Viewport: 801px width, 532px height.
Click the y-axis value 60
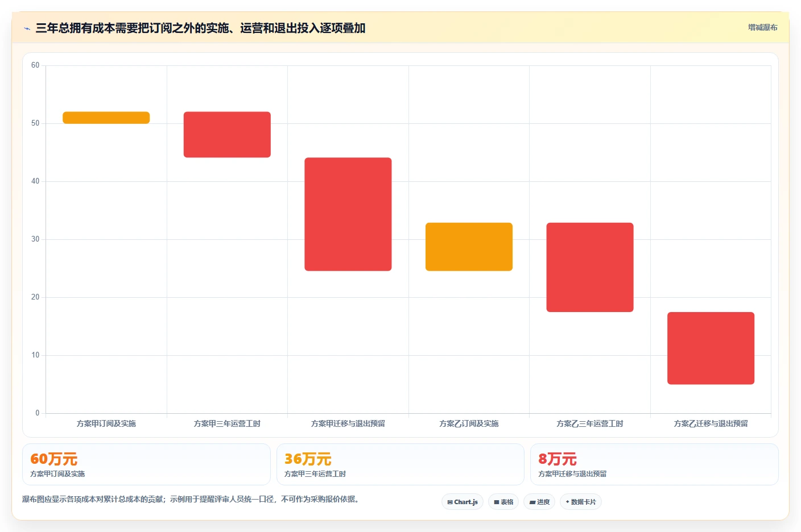35,65
